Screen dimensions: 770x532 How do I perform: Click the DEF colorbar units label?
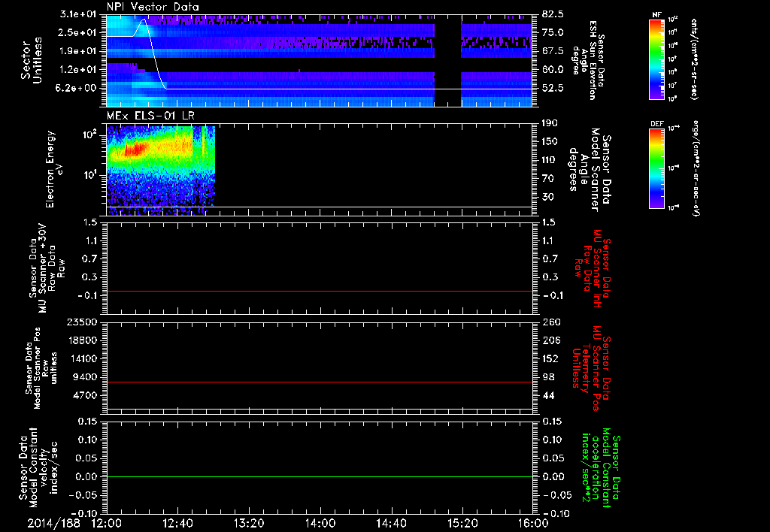(x=696, y=168)
